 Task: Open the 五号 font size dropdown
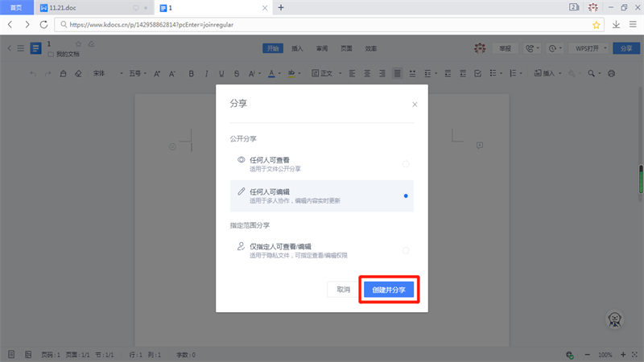138,73
